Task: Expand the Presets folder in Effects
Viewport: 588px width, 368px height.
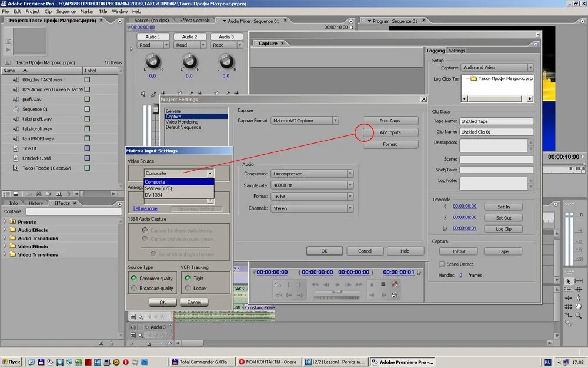Action: pos(5,221)
